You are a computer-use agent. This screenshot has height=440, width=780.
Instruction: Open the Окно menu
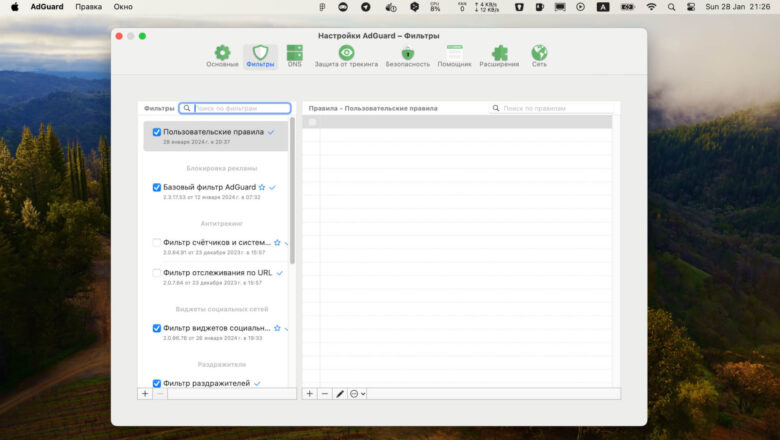[123, 7]
